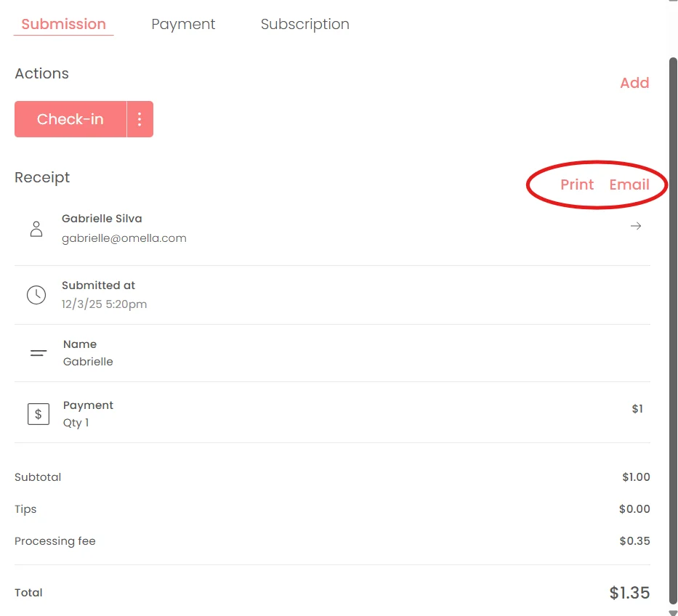The height and width of the screenshot is (616, 678).
Task: Open the Check-in three-dot options menu
Action: click(x=140, y=119)
